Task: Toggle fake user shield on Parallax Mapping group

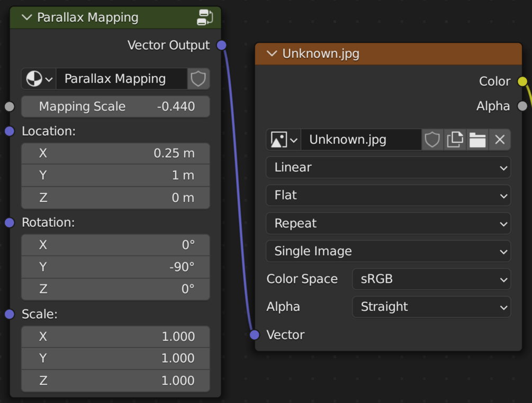Action: (199, 79)
